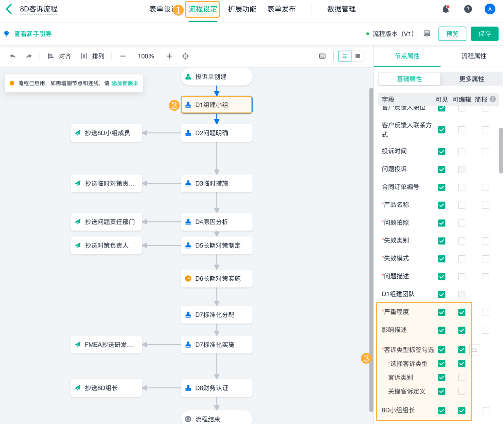This screenshot has height=424, width=504.
Task: Select the D8财务认证 node
Action: 217,388
